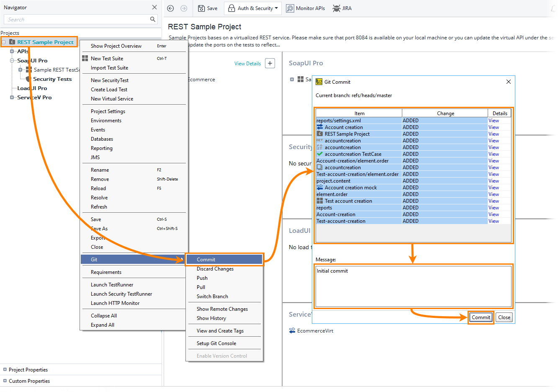Select Commit in Git submenu
The image size is (558, 392).
pyautogui.click(x=224, y=260)
